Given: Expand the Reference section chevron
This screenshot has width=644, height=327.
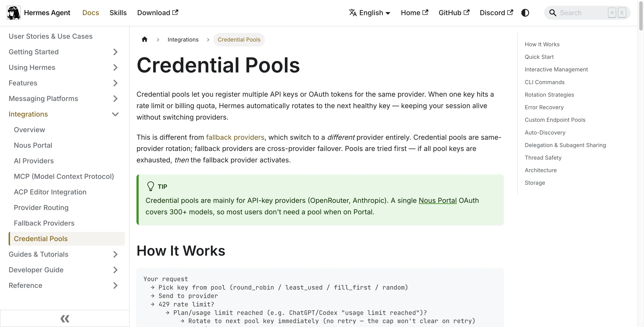Looking at the screenshot, I should pyautogui.click(x=115, y=285).
